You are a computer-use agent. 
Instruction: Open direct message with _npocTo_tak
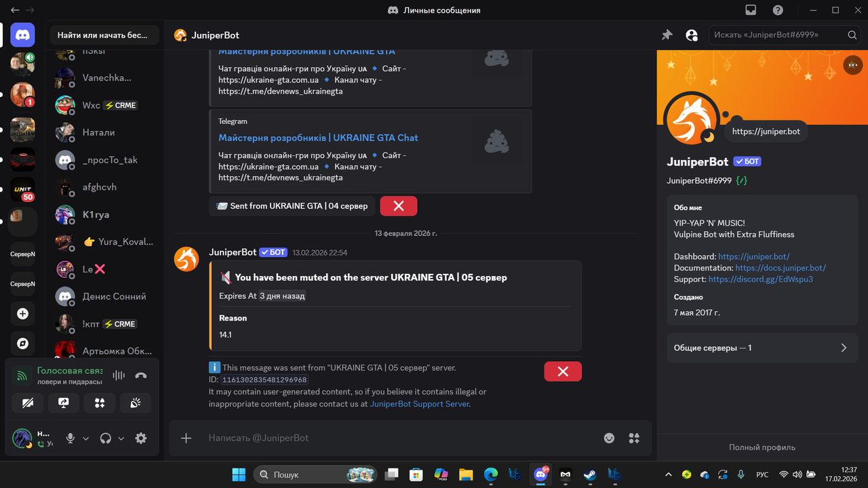pyautogui.click(x=104, y=160)
